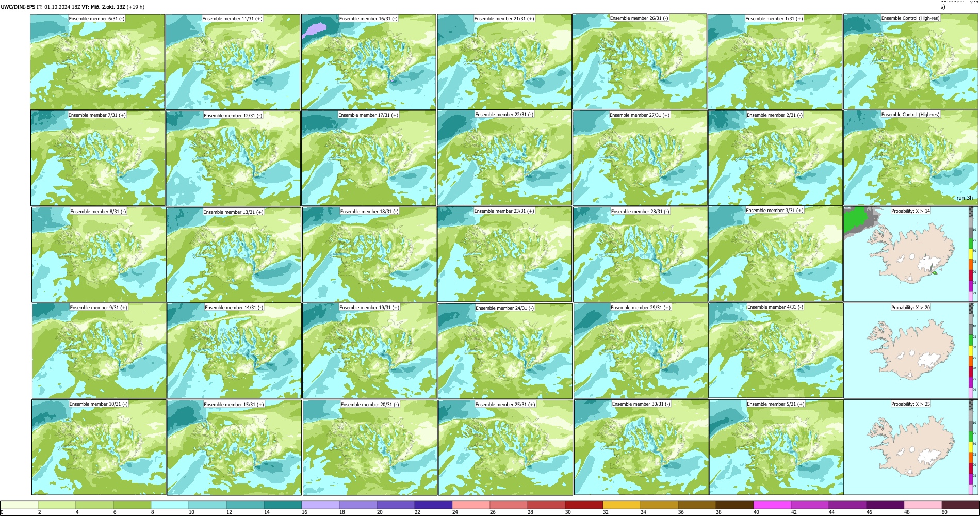Click the vertical probability colorbar beside X > 25
The height and width of the screenshot is (516, 980).
pyautogui.click(x=972, y=447)
